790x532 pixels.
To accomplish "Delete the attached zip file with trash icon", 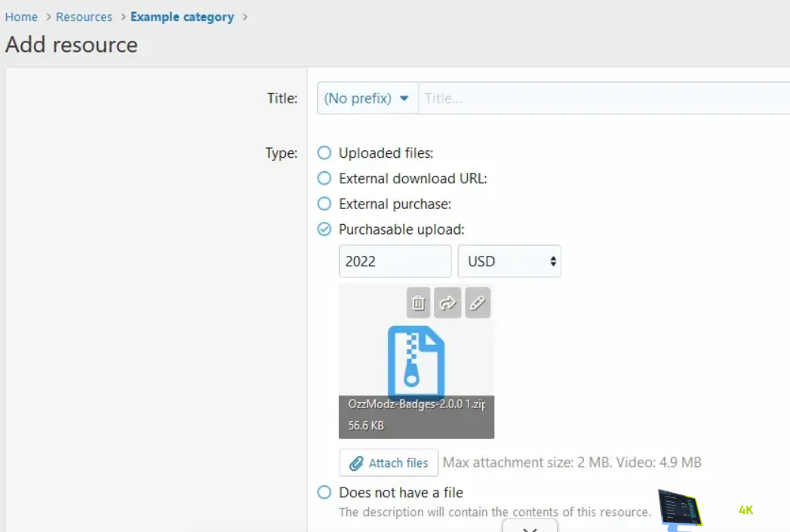I will 419,303.
